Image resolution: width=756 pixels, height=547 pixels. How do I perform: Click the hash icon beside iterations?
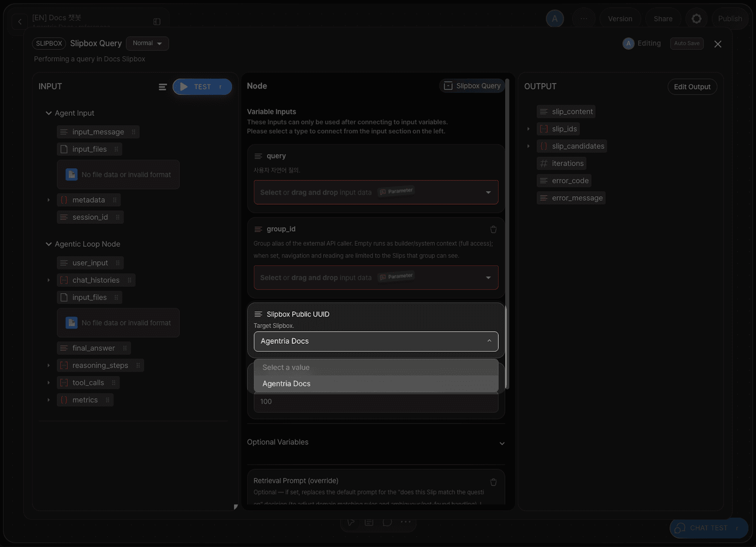tap(544, 163)
